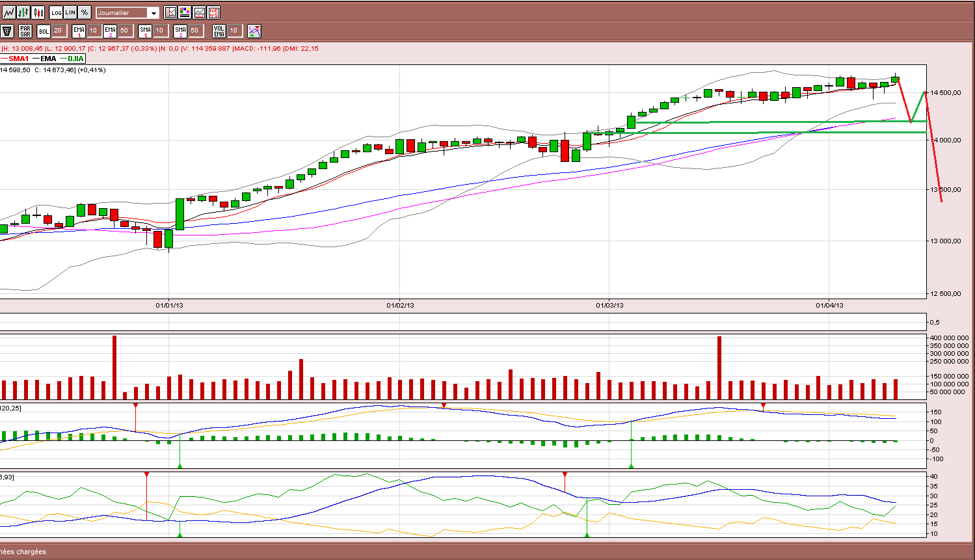
Task: Open the Journalier period dropdown
Action: coord(127,13)
